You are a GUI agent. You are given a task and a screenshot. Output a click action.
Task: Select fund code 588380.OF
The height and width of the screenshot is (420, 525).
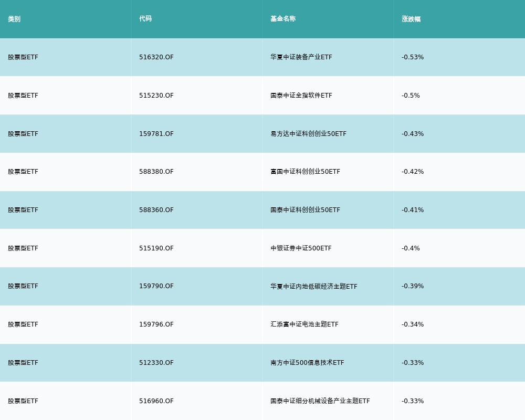click(x=156, y=172)
